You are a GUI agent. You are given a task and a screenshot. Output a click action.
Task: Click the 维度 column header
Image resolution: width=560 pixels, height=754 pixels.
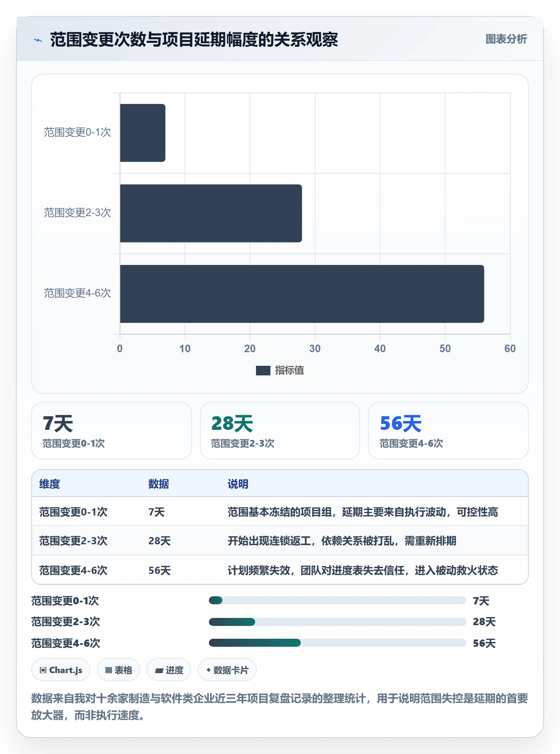(50, 484)
